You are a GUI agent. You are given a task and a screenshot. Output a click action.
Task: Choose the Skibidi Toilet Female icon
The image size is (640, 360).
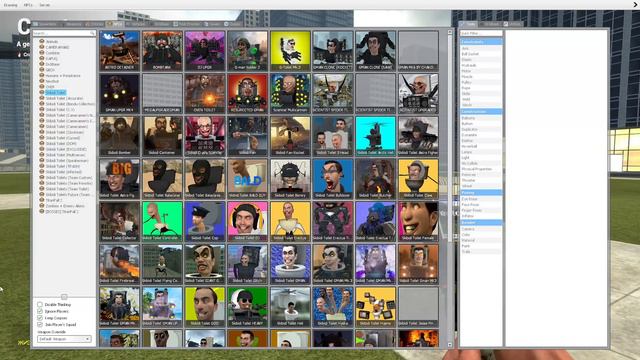(x=418, y=221)
